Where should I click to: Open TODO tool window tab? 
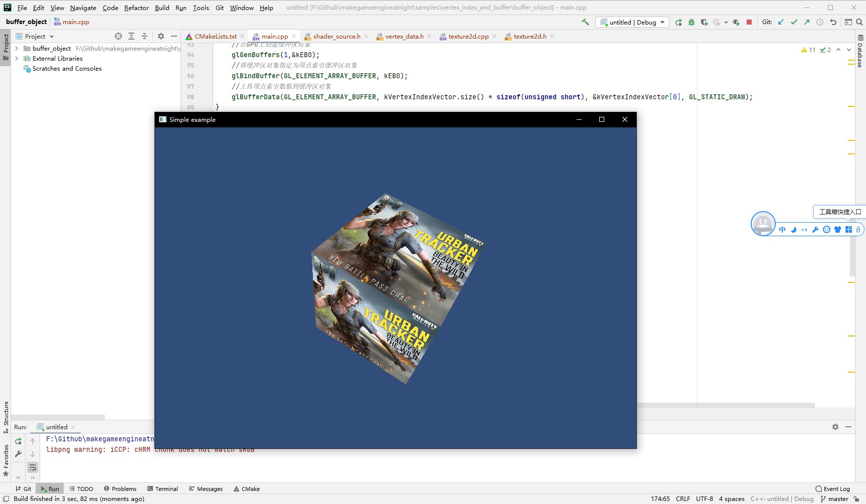click(x=81, y=489)
